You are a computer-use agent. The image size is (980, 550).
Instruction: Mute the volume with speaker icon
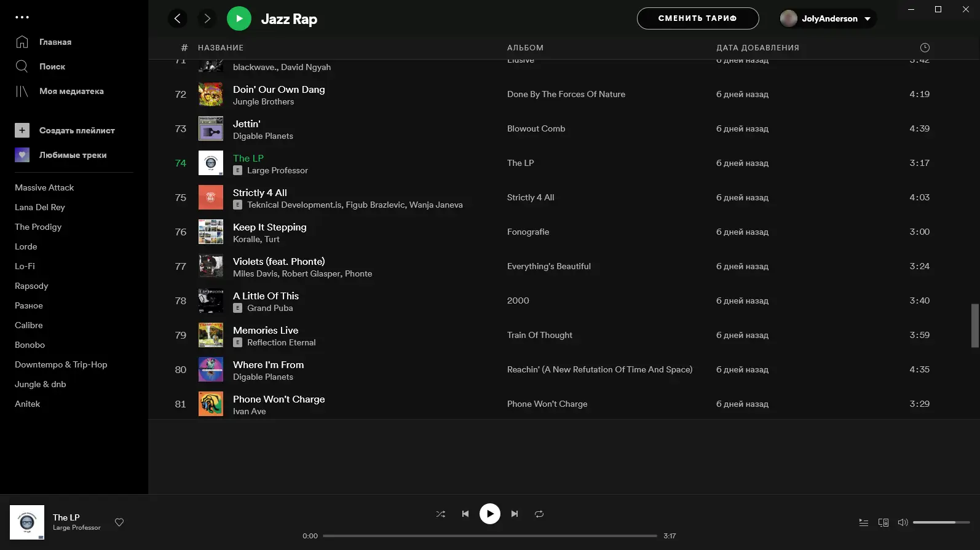coord(903,522)
